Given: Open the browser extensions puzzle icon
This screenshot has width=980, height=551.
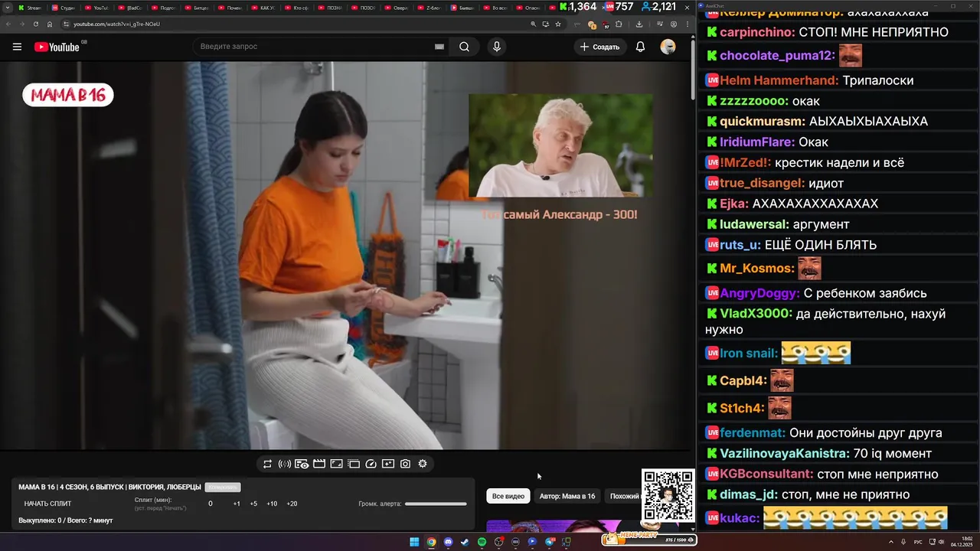Looking at the screenshot, I should tap(619, 24).
